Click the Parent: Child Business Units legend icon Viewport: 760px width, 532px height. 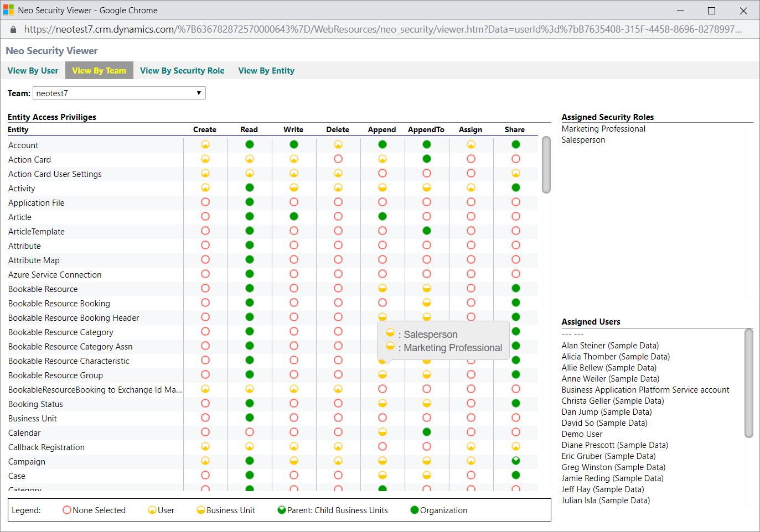282,510
